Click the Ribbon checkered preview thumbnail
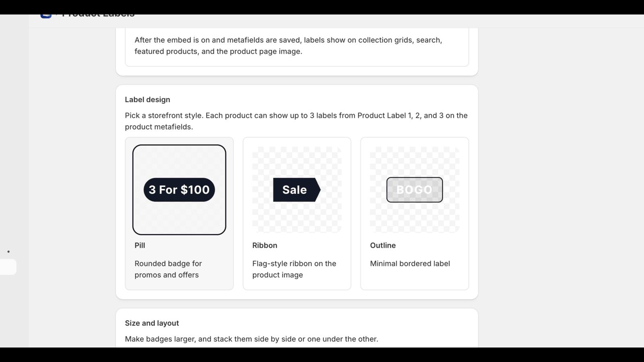Image resolution: width=644 pixels, height=362 pixels. [x=297, y=190]
